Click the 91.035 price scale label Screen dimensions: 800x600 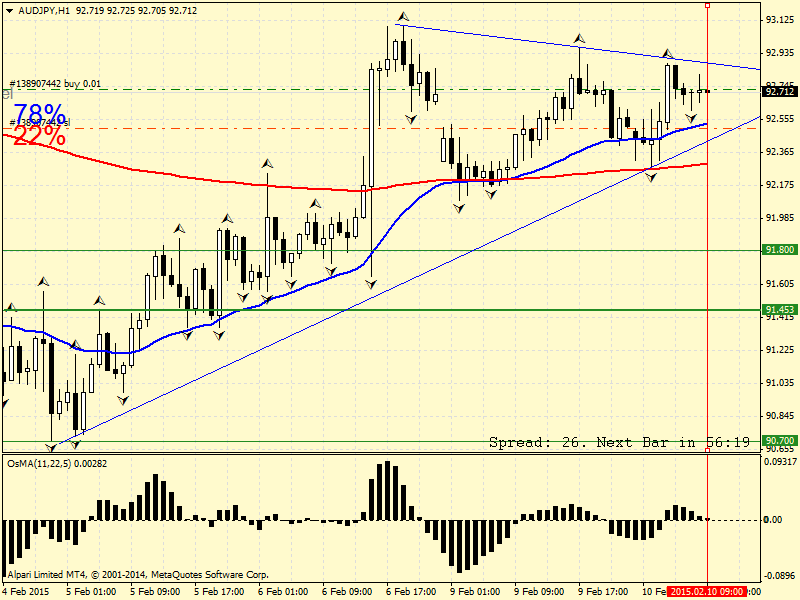[780, 383]
